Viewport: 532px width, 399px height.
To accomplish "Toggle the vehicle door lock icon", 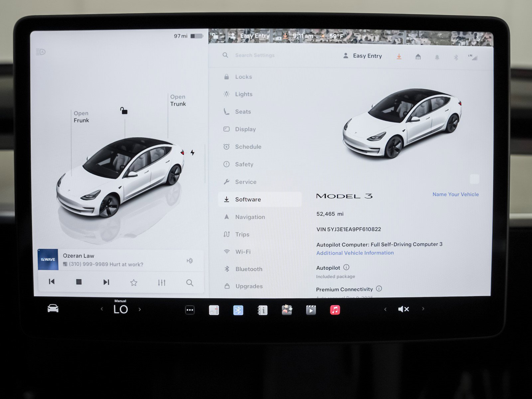I will pyautogui.click(x=124, y=111).
